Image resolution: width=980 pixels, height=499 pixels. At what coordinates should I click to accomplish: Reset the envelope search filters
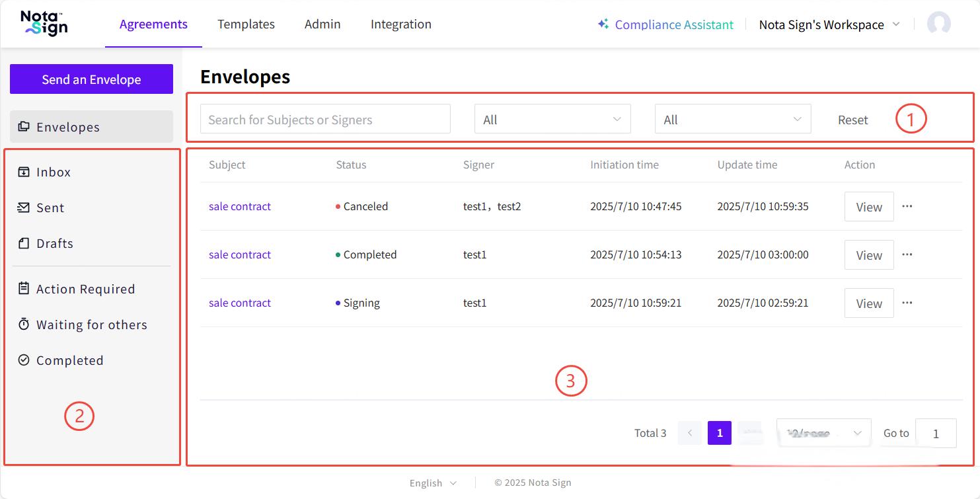point(852,120)
